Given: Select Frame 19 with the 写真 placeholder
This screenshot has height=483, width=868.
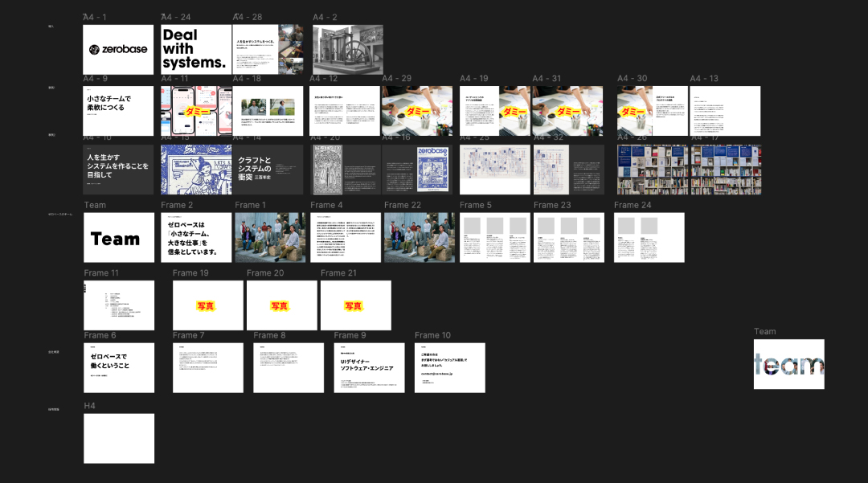Looking at the screenshot, I should (207, 305).
